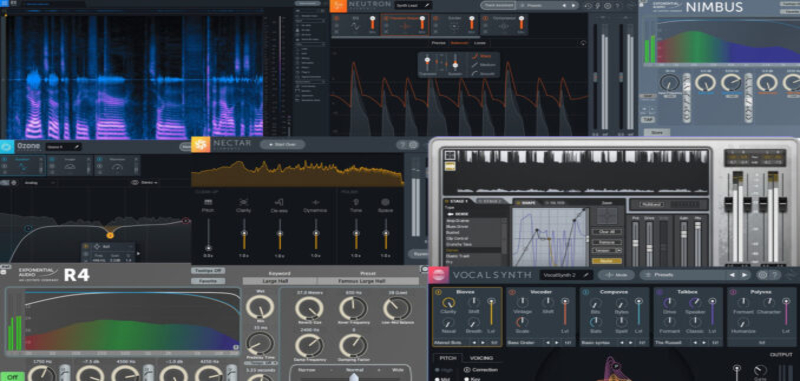Screen dimensions: 800x381
Task: Select the Exciter module in Neutron
Action: (455, 24)
